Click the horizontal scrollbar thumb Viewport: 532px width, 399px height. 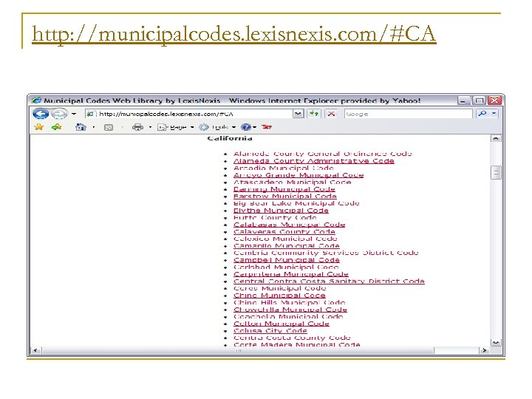[x=238, y=350]
